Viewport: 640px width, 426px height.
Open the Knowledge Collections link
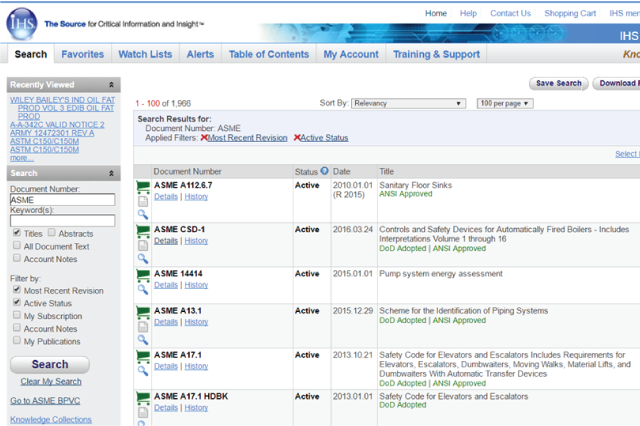coord(51,419)
